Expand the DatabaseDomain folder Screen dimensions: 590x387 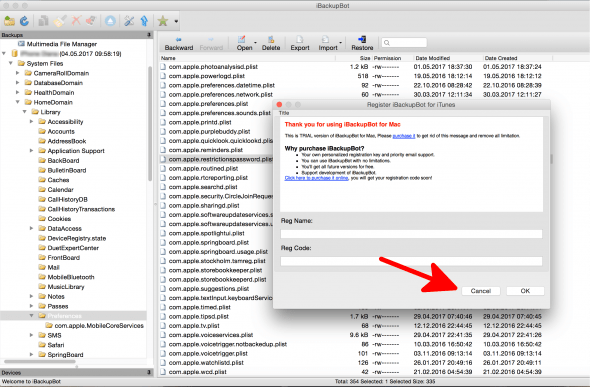click(x=18, y=83)
